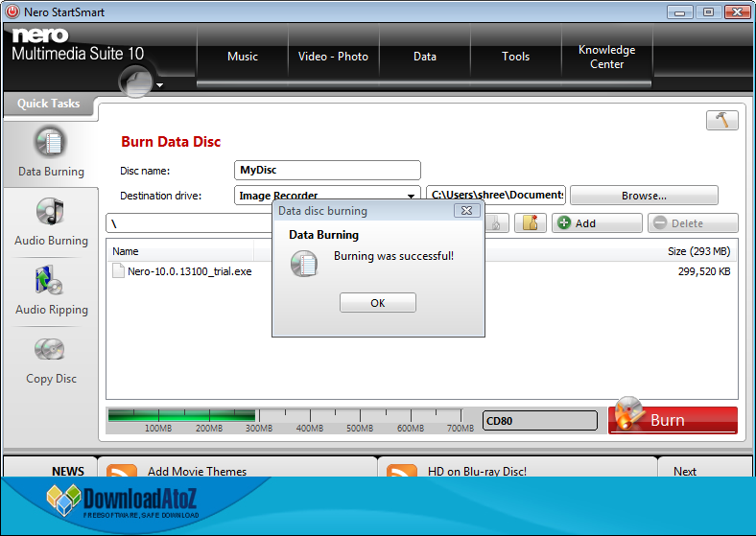Expand arrow beside Nero launcher icon

160,85
